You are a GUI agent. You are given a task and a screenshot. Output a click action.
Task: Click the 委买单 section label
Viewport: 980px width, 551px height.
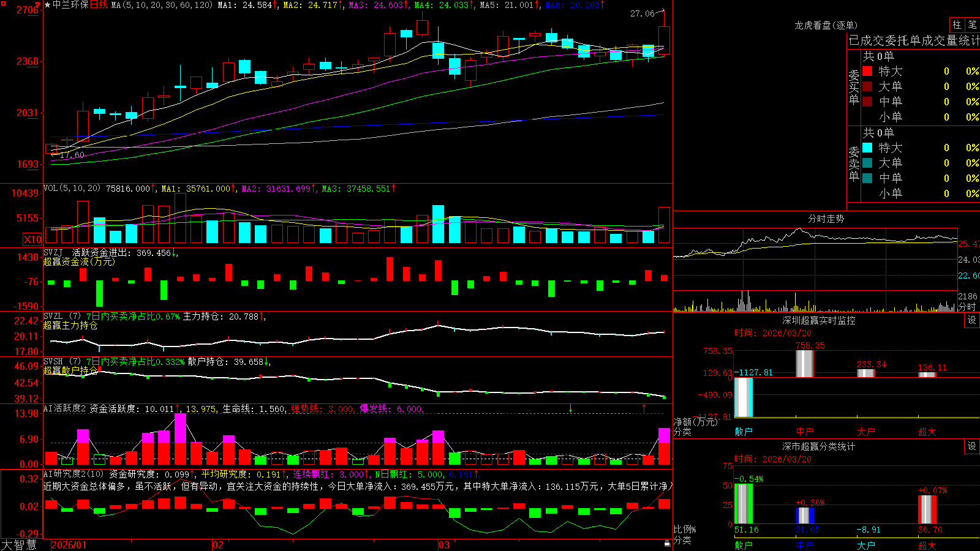click(x=854, y=86)
